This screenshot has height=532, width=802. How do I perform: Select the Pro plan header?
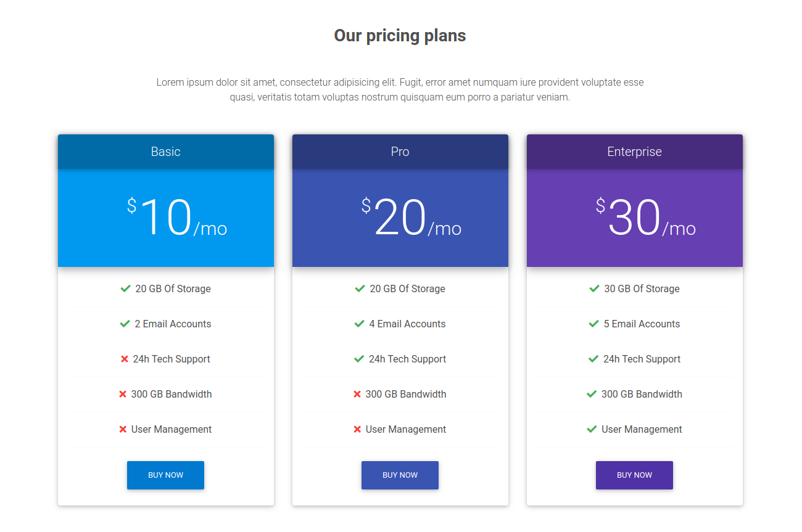(x=400, y=152)
